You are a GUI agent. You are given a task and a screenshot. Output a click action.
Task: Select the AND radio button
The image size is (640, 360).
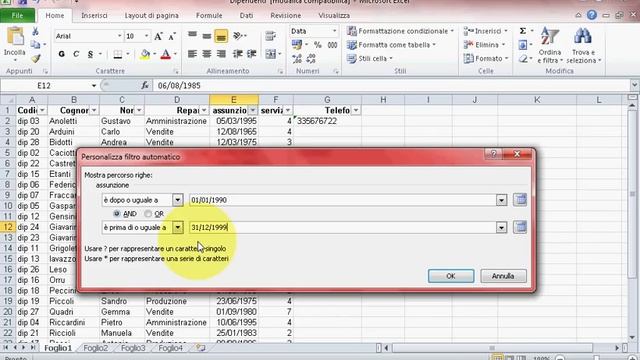pos(117,213)
